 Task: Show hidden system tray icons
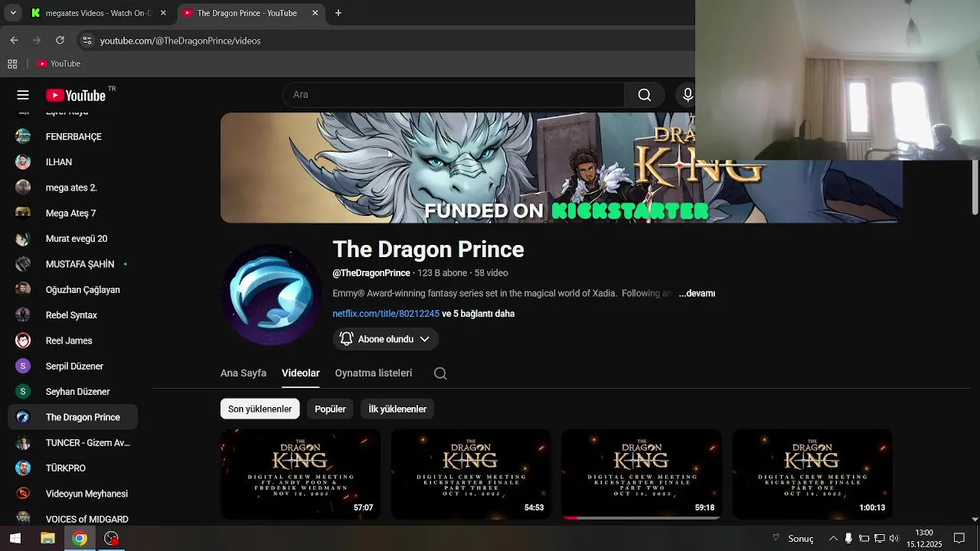click(x=833, y=539)
